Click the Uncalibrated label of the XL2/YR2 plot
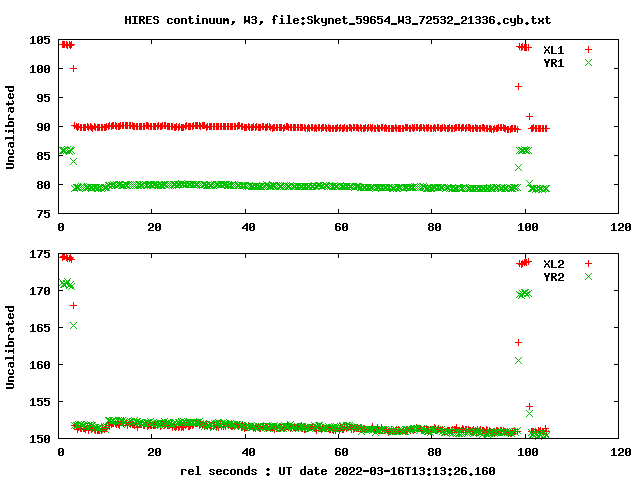The width and height of the screenshot is (640, 480). pos(10,347)
